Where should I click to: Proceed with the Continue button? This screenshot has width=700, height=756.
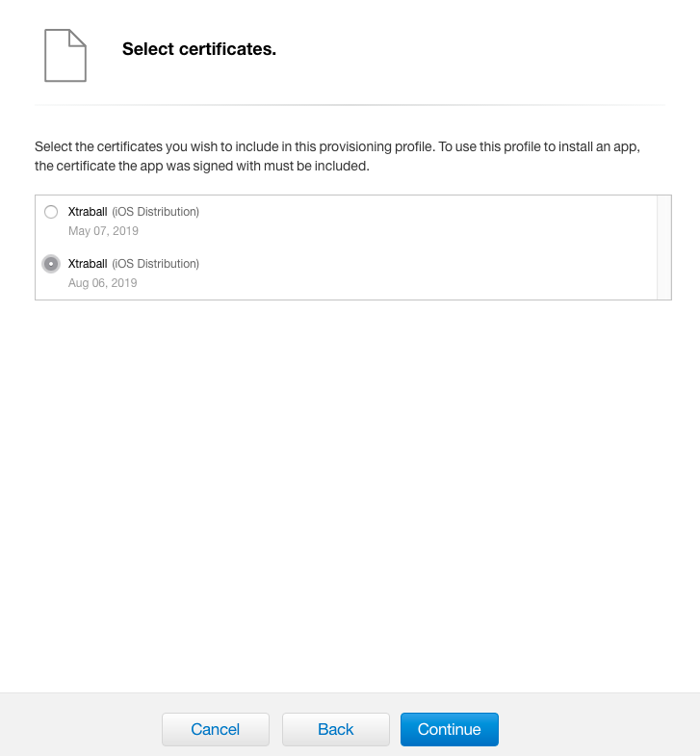pos(449,729)
